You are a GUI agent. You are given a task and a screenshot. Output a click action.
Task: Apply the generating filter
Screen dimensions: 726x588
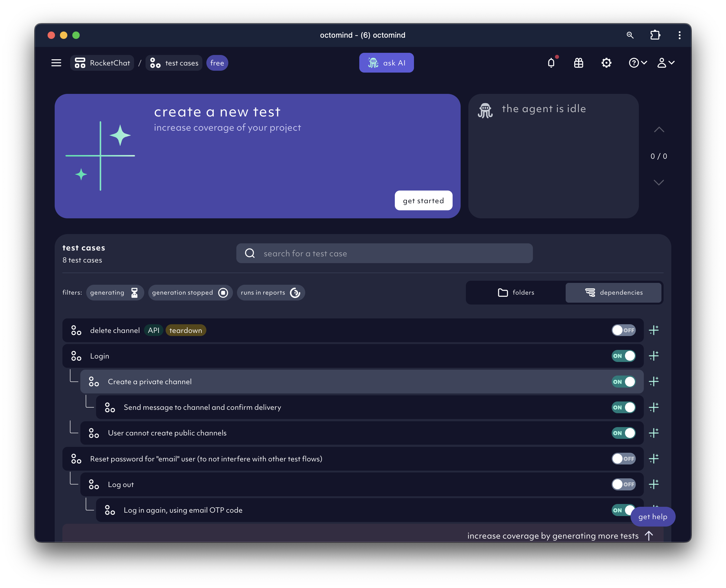115,293
